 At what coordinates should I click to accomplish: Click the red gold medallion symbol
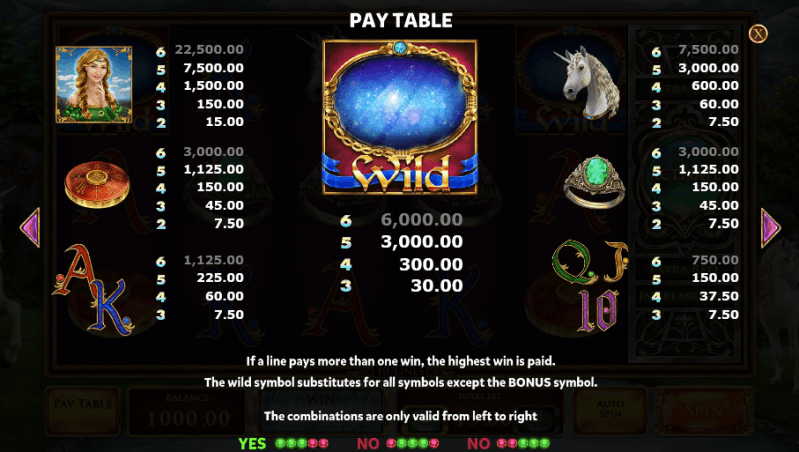(97, 184)
